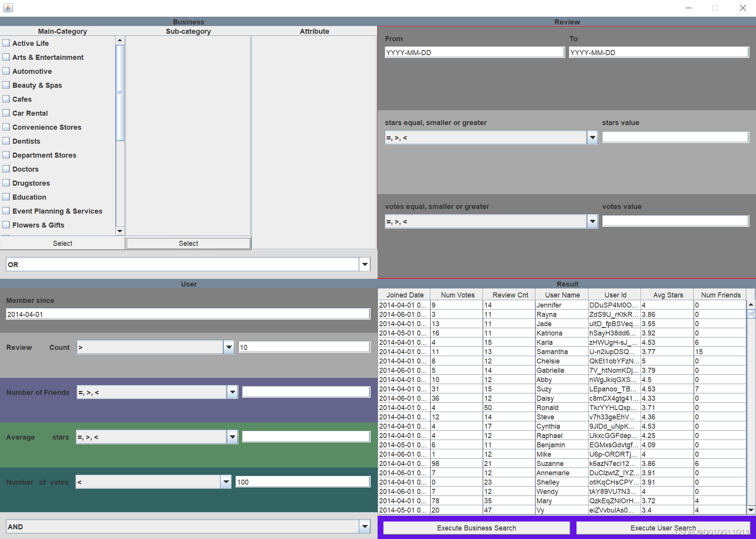Run Execute User Search
Image resolution: width=756 pixels, height=539 pixels.
pyautogui.click(x=663, y=528)
